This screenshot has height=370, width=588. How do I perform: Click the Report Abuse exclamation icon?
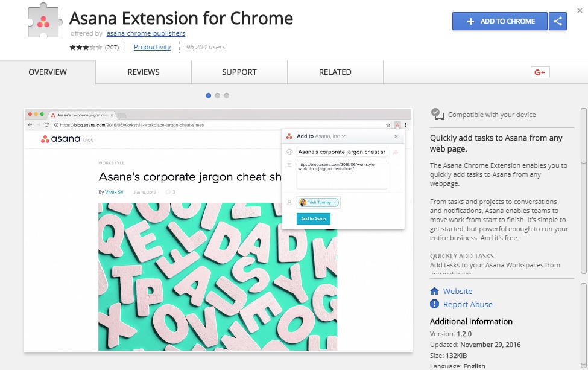[434, 304]
